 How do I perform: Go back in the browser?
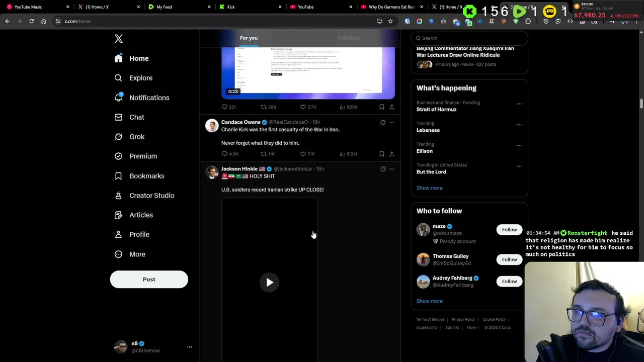[x=8, y=21]
